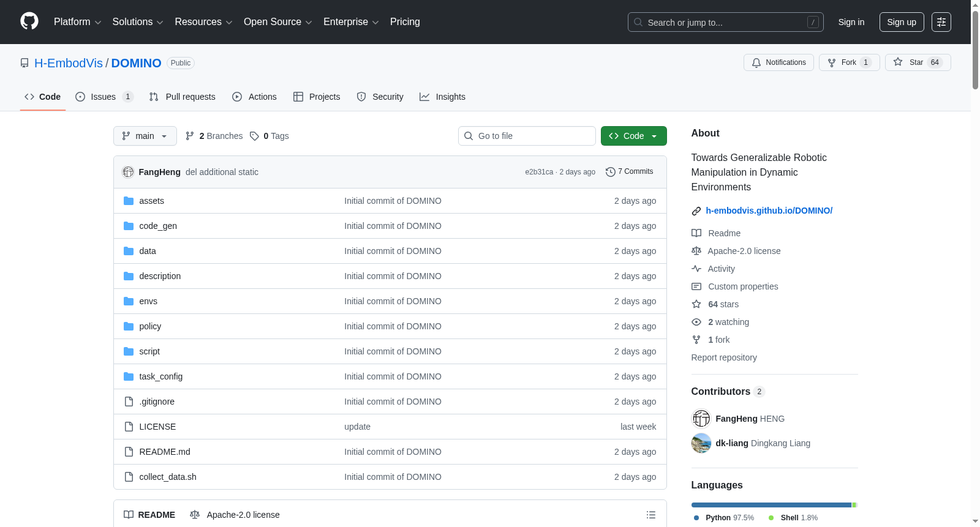Select the README tab in the file viewer

149,515
